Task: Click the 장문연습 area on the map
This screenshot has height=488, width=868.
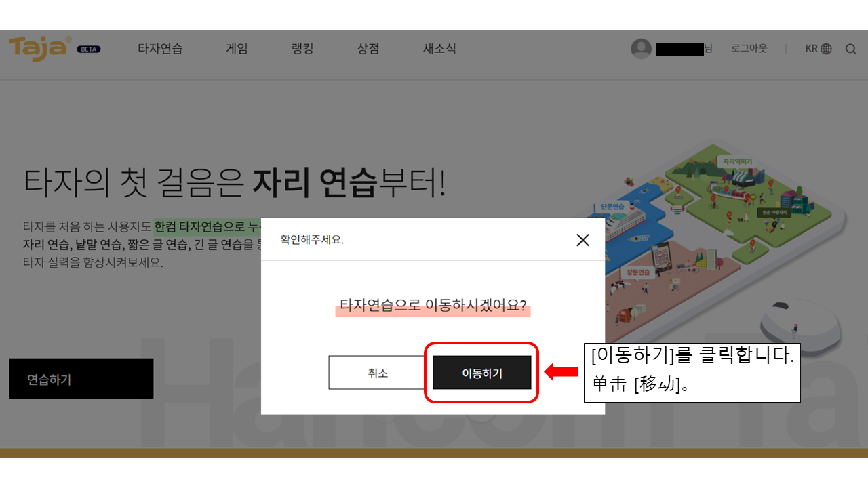Action: click(638, 272)
